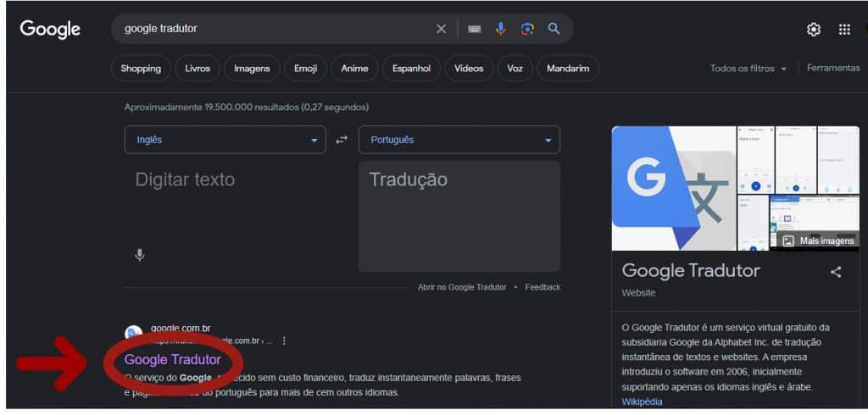The height and width of the screenshot is (415, 868).
Task: Open Google Lens image search icon
Action: click(527, 29)
